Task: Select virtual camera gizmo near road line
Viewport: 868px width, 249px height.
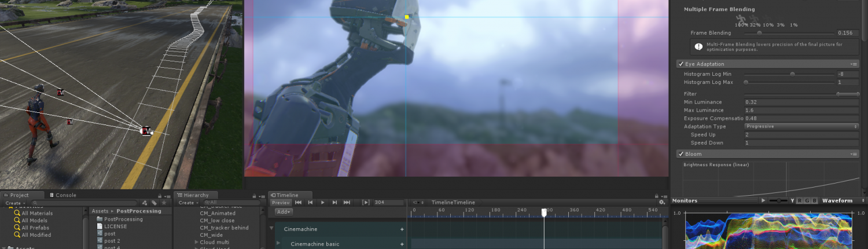Action: [x=146, y=130]
